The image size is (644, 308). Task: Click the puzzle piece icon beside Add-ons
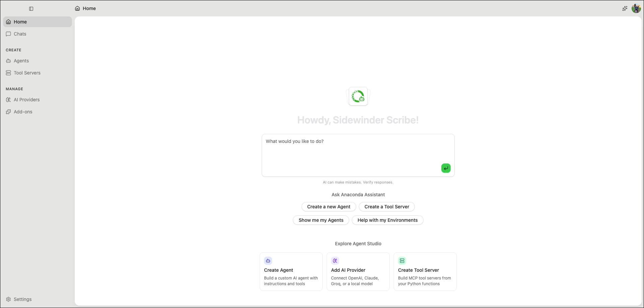8,112
